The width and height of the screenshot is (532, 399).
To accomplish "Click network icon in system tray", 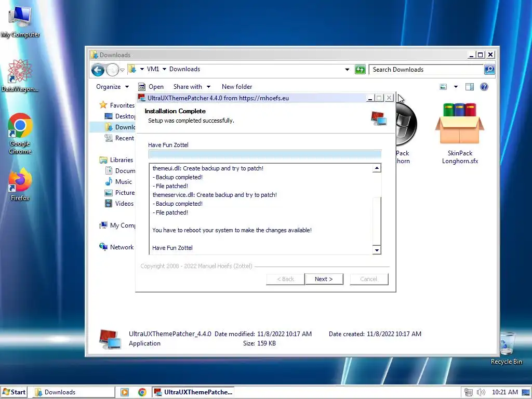I will 468,392.
